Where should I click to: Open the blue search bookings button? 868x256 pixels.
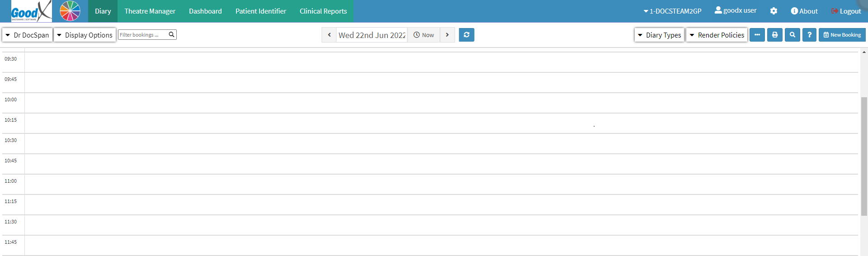pyautogui.click(x=793, y=35)
